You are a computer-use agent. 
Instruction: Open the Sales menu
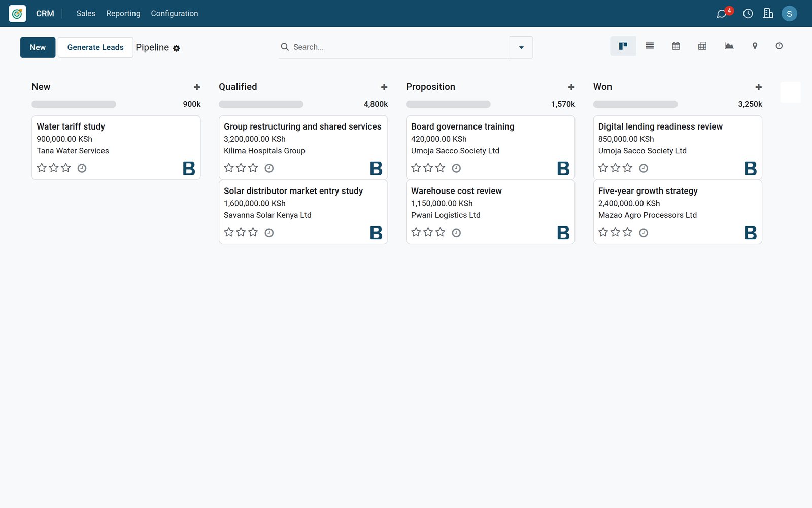tap(86, 14)
